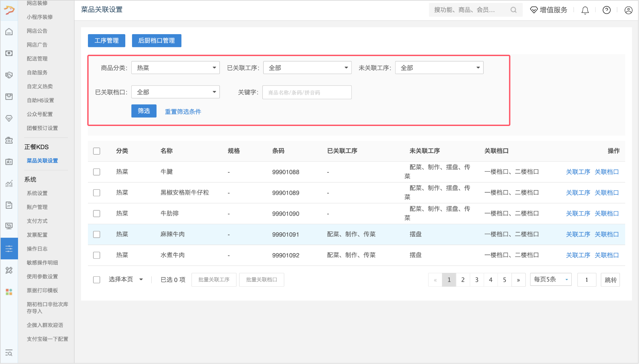Image resolution: width=639 pixels, height=364 pixels.
Task: Open 系统设置 in side menu
Action: point(37,193)
